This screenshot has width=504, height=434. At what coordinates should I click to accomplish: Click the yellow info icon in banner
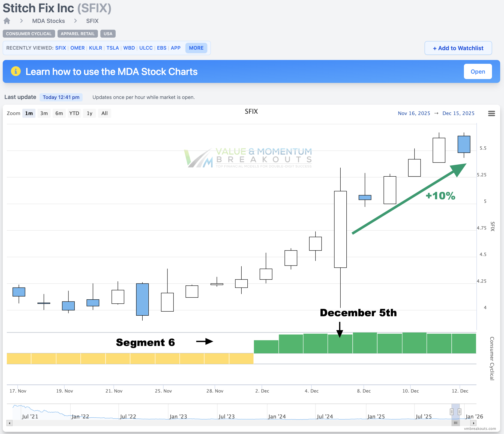tap(16, 71)
